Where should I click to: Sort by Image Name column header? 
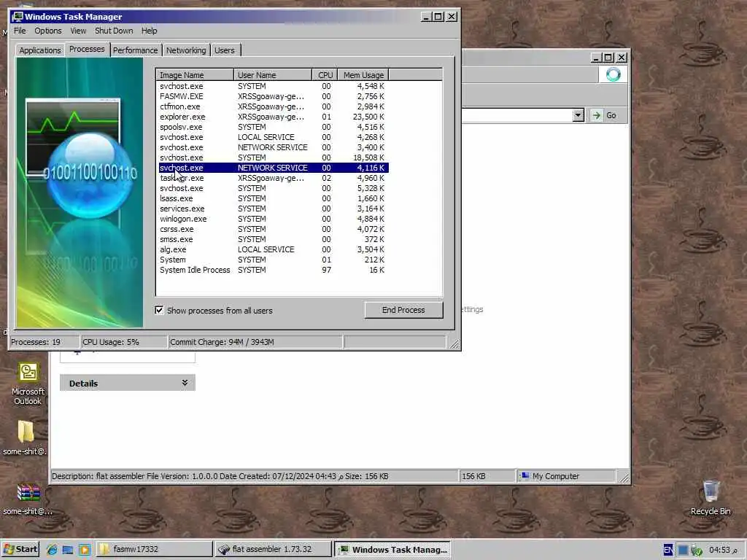194,75
